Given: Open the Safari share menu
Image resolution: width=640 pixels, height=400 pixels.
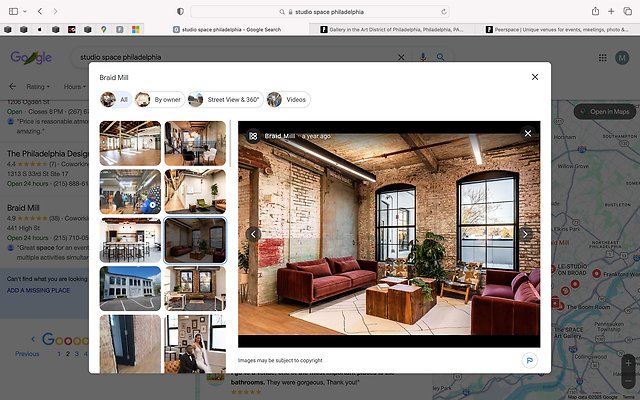Looking at the screenshot, I should click(x=595, y=11).
